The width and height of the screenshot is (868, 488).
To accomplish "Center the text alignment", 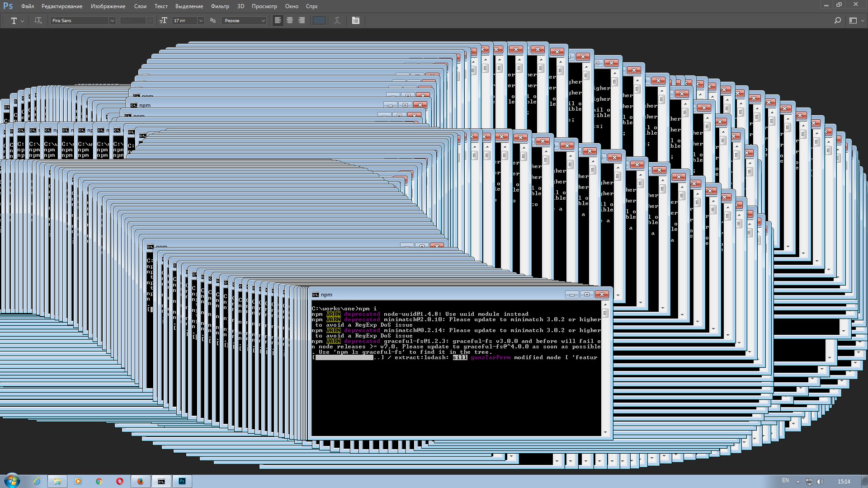I will (290, 20).
